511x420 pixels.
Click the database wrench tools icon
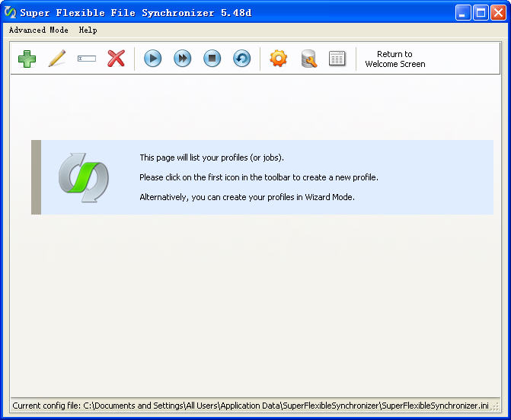click(308, 59)
